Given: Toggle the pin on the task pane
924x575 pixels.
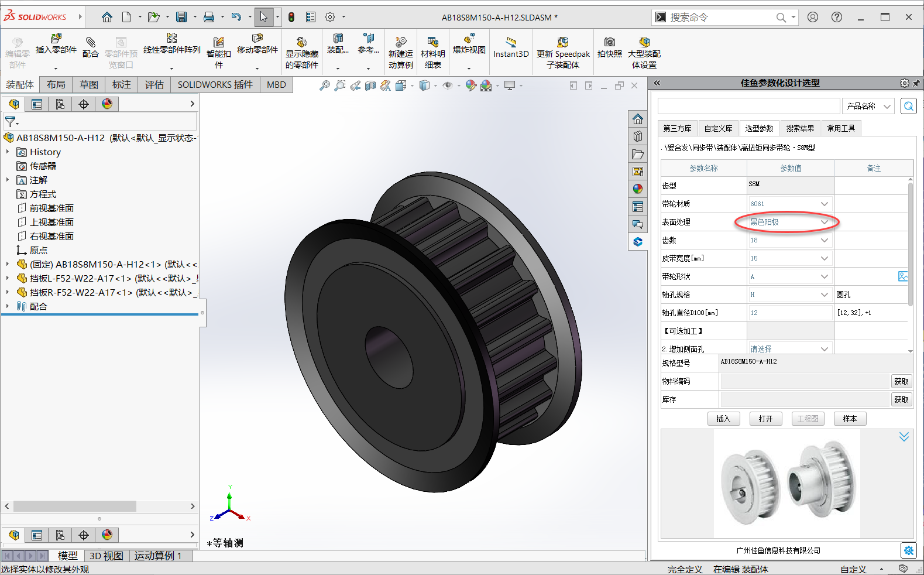Looking at the screenshot, I should [916, 83].
